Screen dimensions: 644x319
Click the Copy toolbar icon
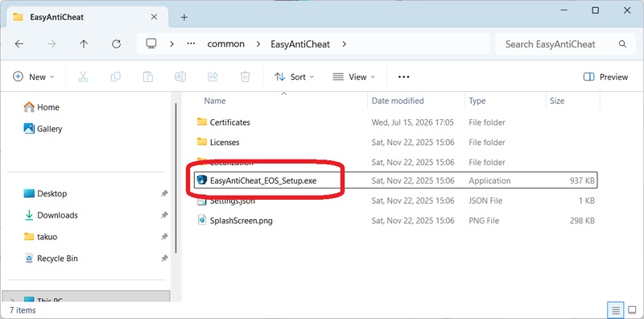[x=115, y=77]
